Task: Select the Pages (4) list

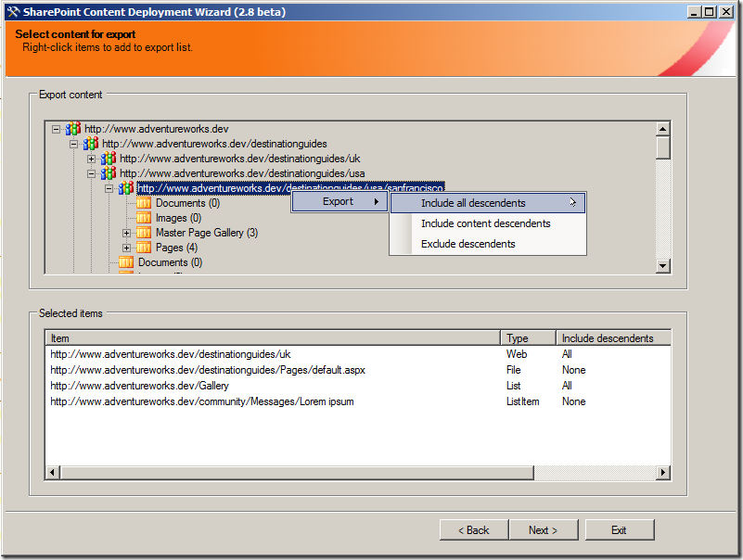Action: [x=177, y=248]
